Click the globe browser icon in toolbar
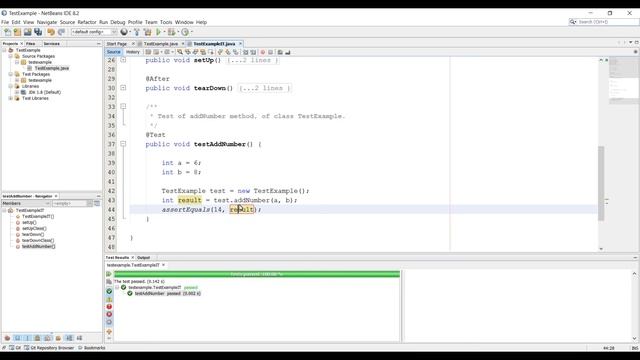640x360 pixels. coord(124,32)
